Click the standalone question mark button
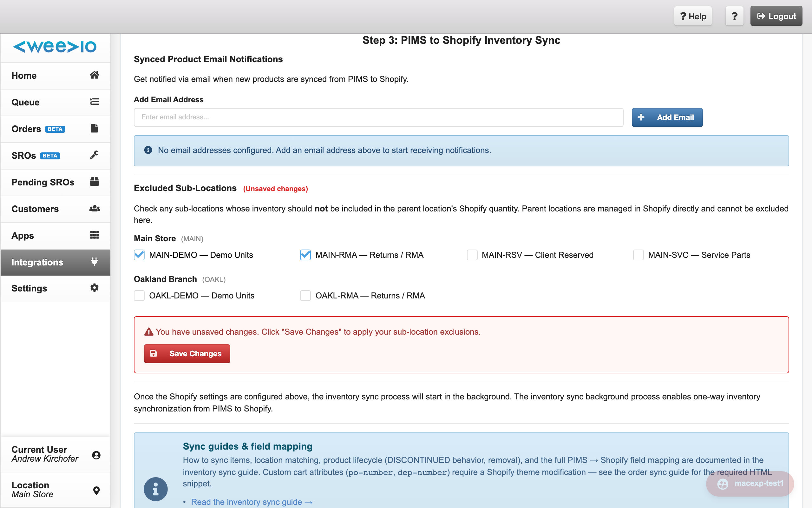Image resolution: width=812 pixels, height=508 pixels. point(735,16)
